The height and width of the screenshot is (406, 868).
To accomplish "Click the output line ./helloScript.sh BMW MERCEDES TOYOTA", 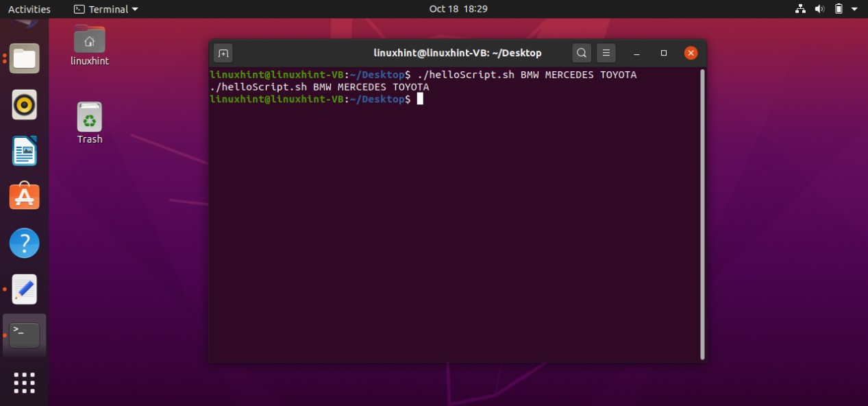I will pos(319,87).
